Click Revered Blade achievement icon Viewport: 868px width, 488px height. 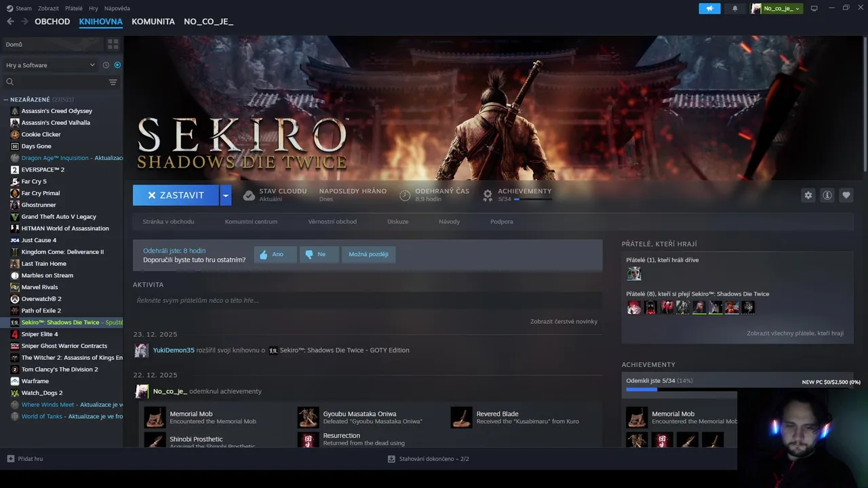coord(462,418)
